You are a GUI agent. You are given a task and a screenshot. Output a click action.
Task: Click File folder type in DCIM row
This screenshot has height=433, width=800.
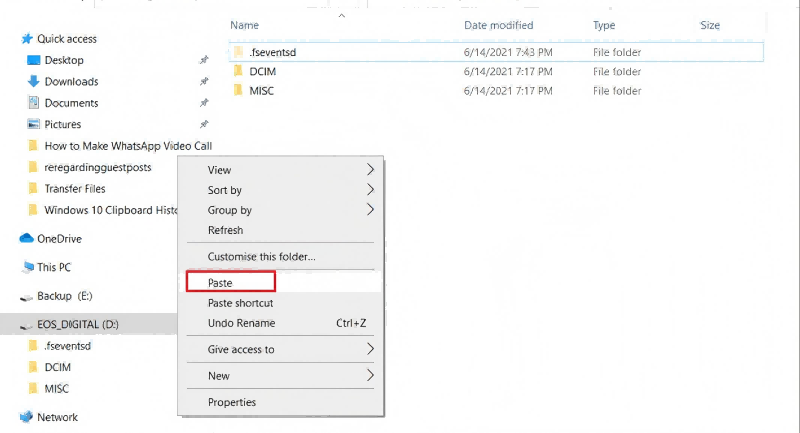[617, 71]
